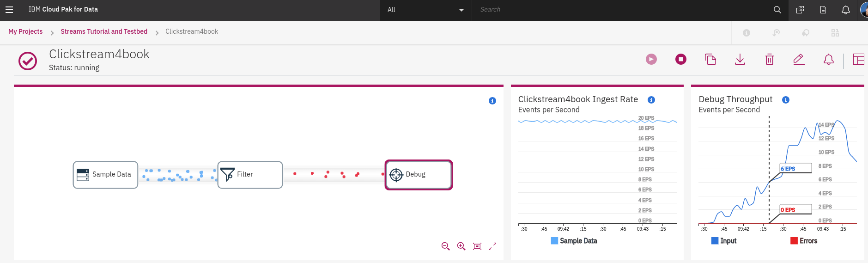Click the run flow play button
This screenshot has height=263, width=868.
pos(651,59)
